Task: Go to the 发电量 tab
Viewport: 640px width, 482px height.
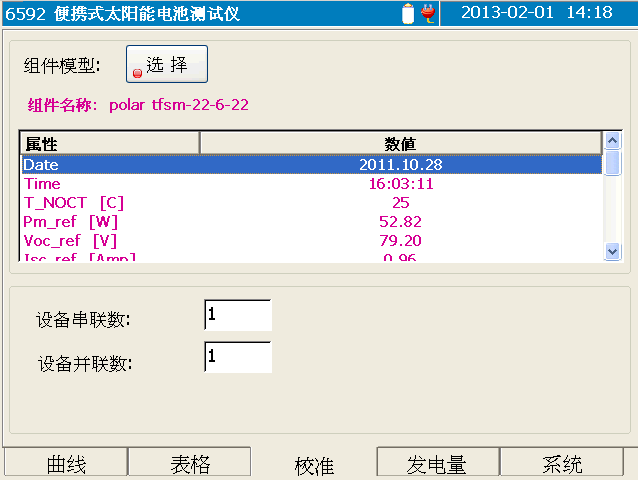Action: [437, 464]
